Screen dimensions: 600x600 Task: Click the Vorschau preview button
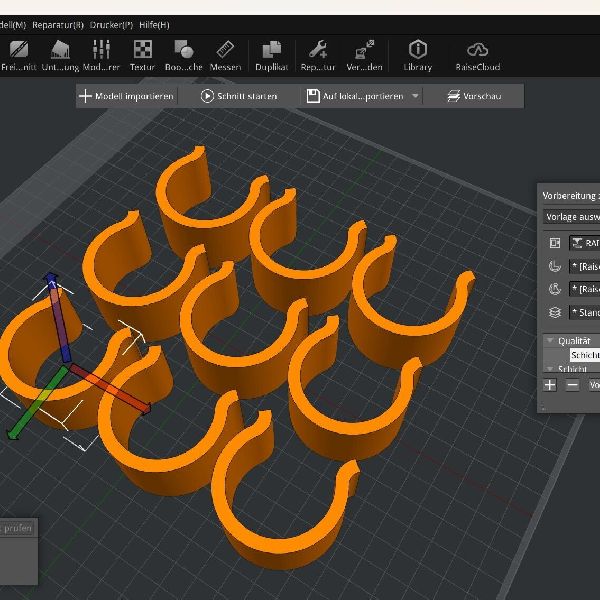click(474, 96)
